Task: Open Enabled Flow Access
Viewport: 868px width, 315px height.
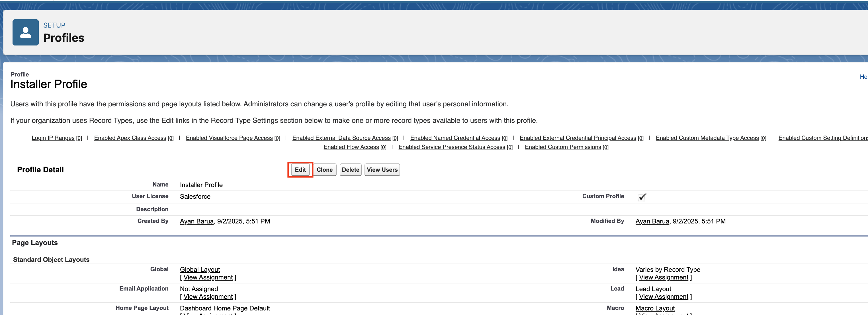Action: point(351,147)
